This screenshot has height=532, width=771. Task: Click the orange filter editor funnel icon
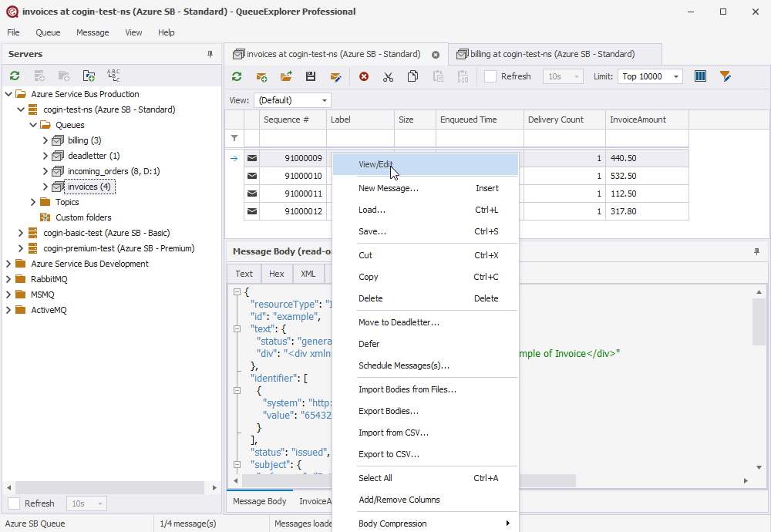(726, 76)
